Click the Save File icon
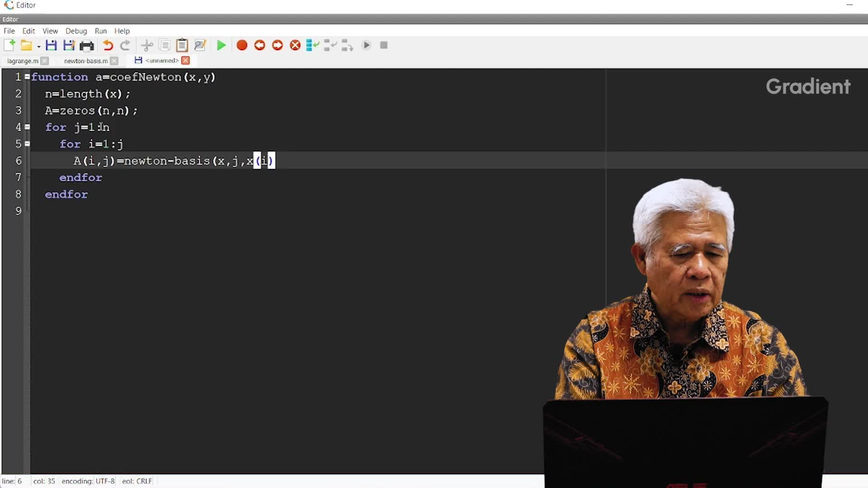This screenshot has width=868, height=488. point(51,45)
